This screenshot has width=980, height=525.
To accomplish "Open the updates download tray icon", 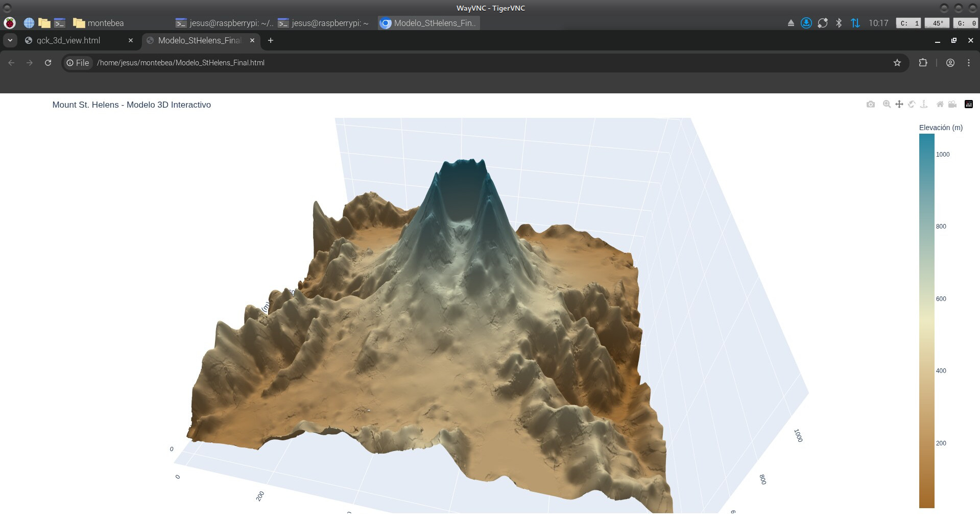I will (x=806, y=23).
